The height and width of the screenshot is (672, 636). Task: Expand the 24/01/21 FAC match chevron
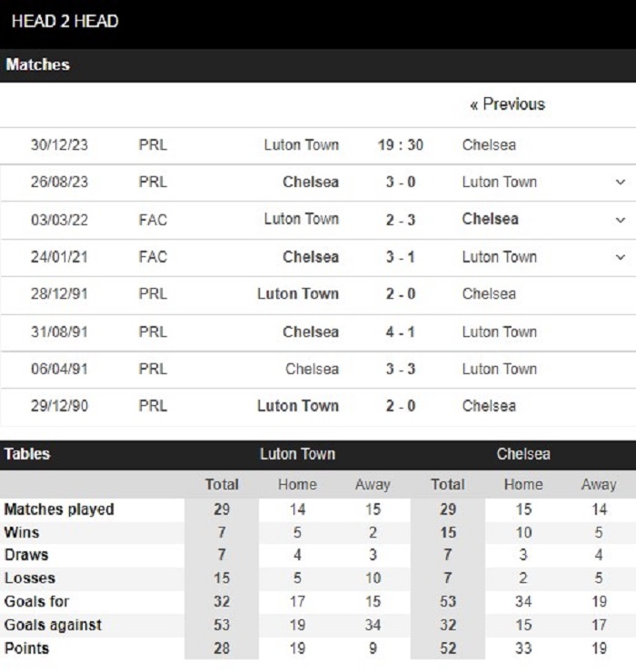[x=621, y=257]
